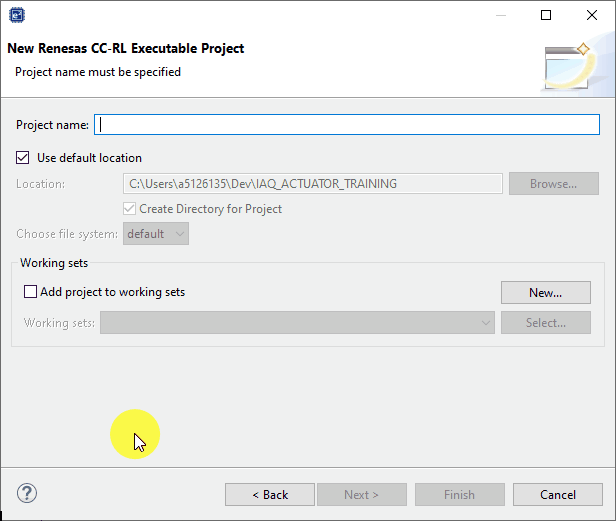Click in the Project name text field

click(346, 125)
